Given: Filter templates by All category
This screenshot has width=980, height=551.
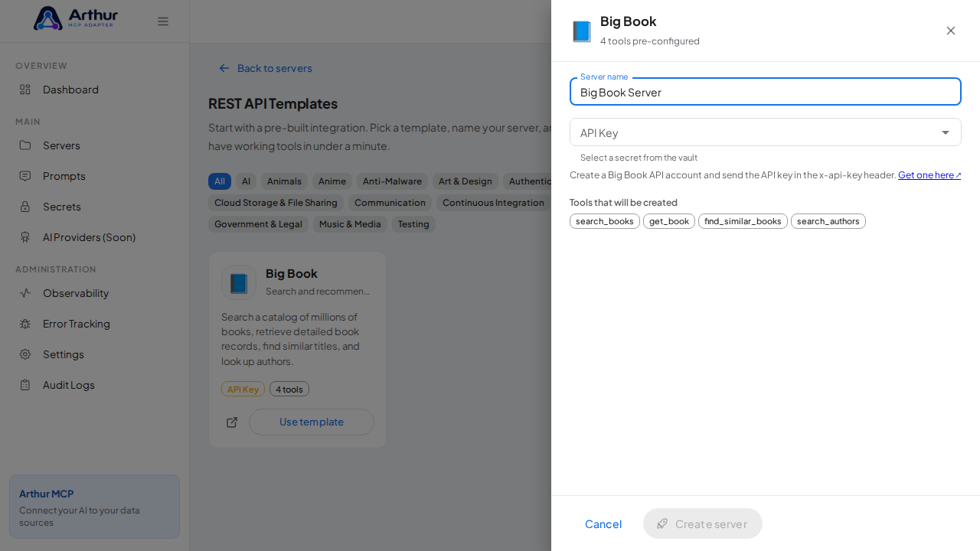Looking at the screenshot, I should click(220, 181).
